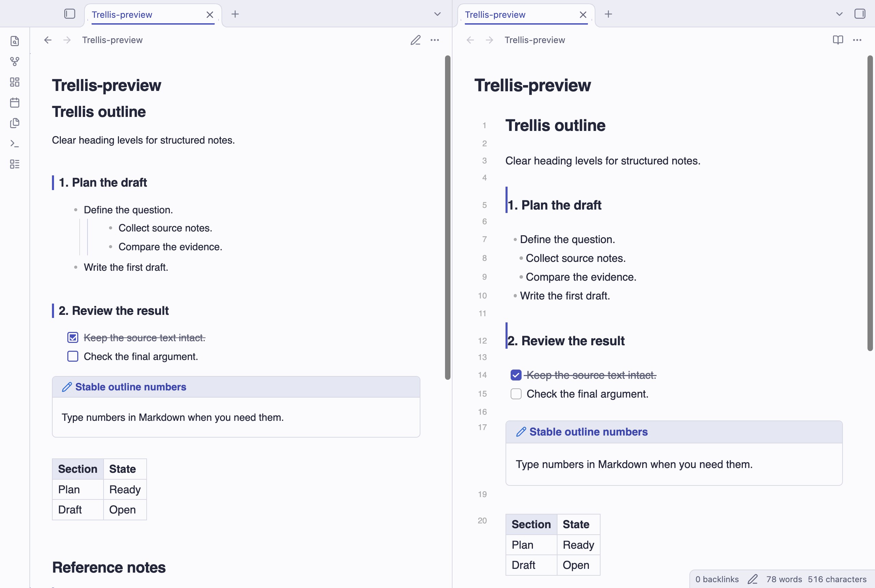Open more options in right pane
The image size is (875, 588).
point(857,40)
